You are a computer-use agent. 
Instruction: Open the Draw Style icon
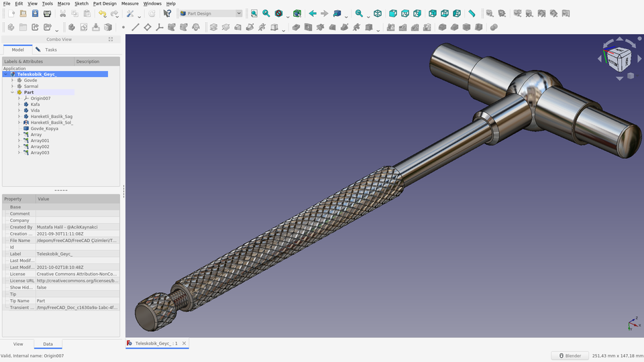click(279, 13)
